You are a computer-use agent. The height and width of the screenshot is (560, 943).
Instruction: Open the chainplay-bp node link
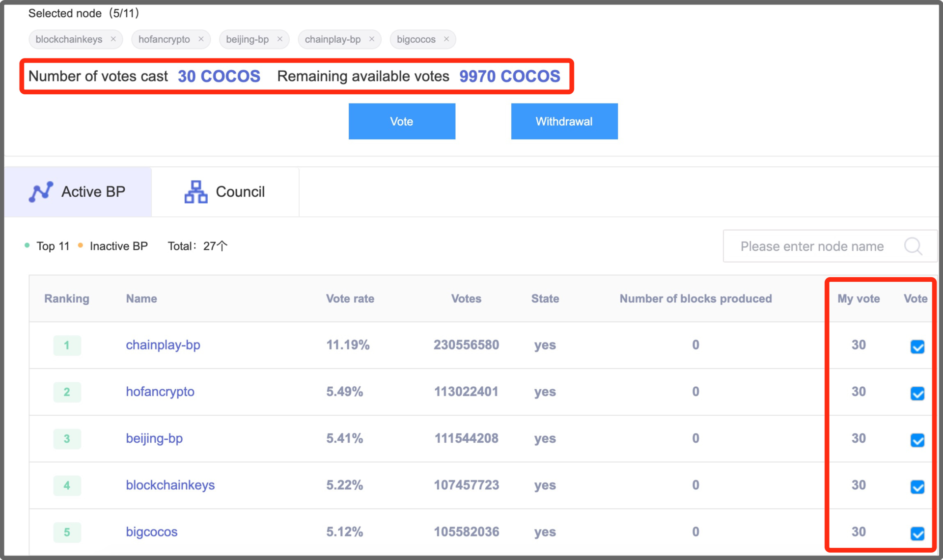(x=163, y=345)
